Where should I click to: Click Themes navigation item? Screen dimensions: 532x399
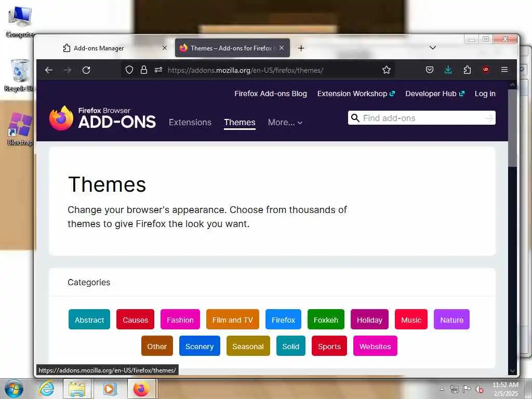click(x=240, y=123)
